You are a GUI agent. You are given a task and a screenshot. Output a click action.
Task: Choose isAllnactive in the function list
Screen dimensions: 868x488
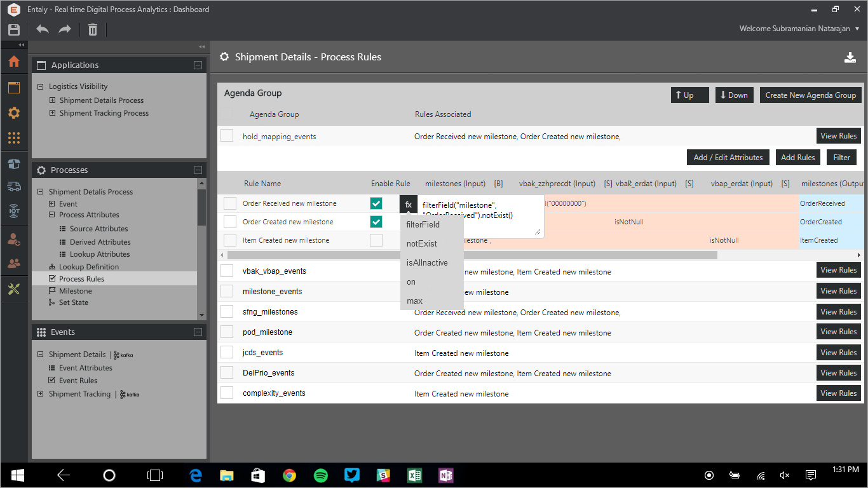pyautogui.click(x=427, y=263)
